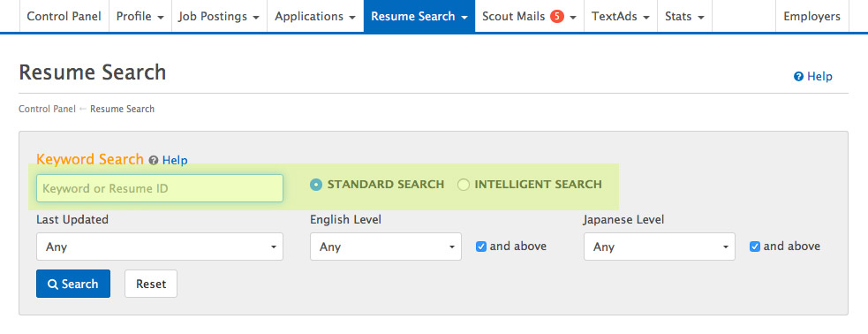868x334 pixels.
Task: Open the Resume Search tab
Action: point(419,16)
